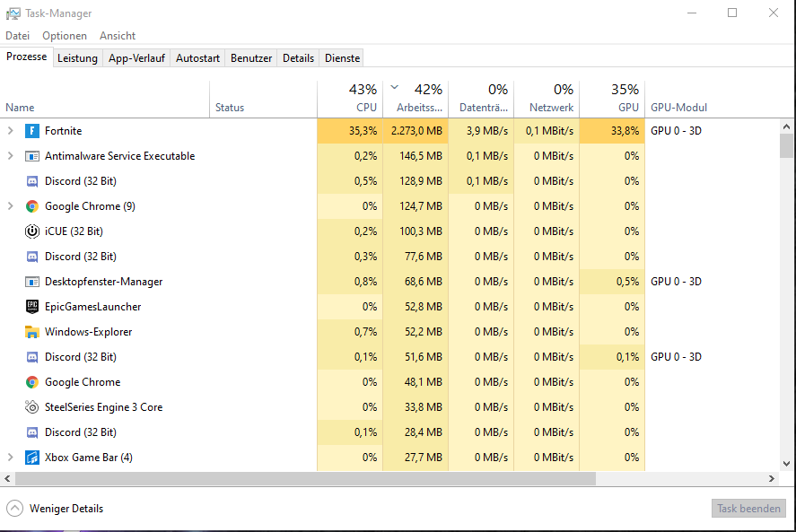The width and height of the screenshot is (796, 532).
Task: Expand the Google Chrome (9) group
Action: tap(10, 206)
